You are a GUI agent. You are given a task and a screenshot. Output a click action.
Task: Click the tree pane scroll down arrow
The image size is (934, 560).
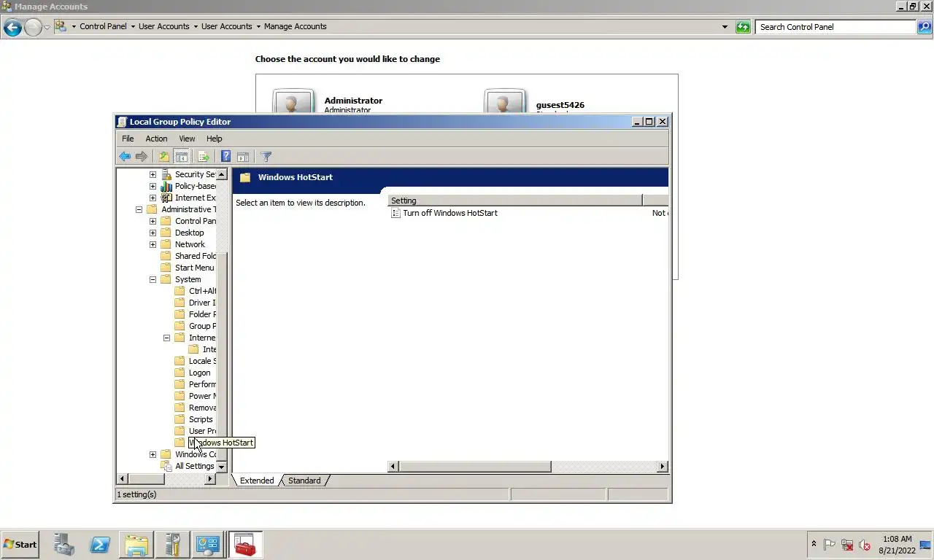[222, 467]
